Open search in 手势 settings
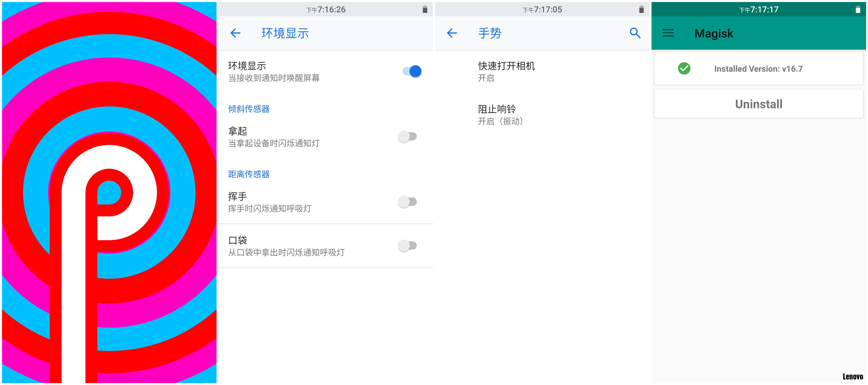The width and height of the screenshot is (868, 385). coord(635,33)
